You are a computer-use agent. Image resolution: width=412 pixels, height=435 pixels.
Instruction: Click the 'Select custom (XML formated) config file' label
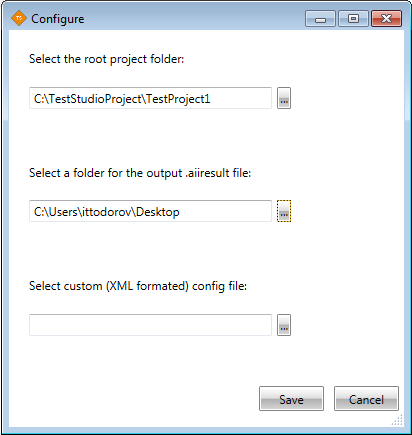point(138,286)
